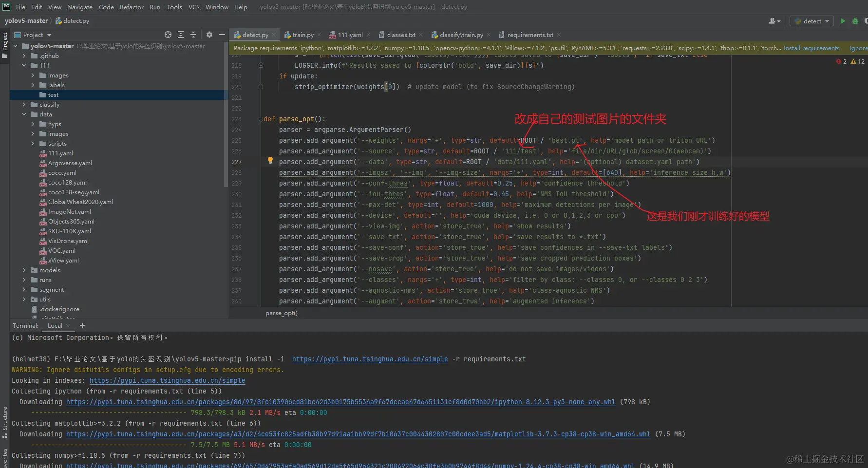Expand the .github folder
This screenshot has width=868, height=468.
(x=24, y=56)
